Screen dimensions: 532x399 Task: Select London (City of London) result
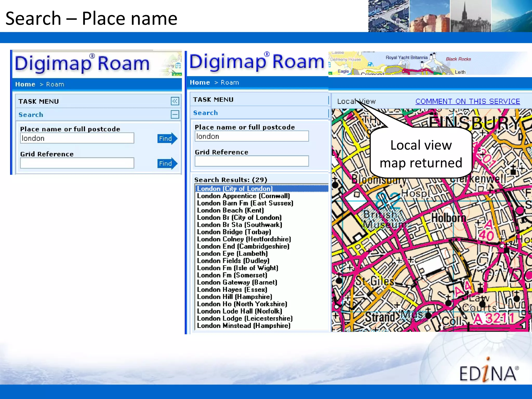click(262, 189)
